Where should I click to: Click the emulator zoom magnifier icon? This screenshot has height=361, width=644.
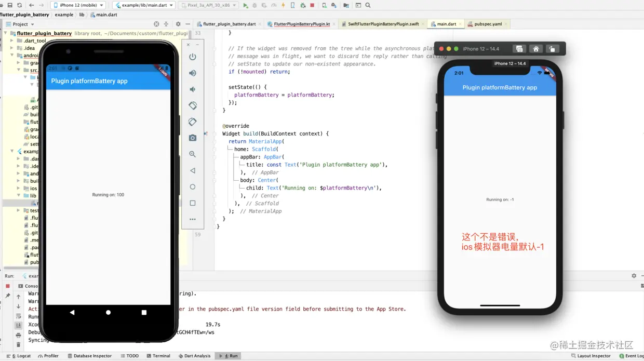coord(193,154)
